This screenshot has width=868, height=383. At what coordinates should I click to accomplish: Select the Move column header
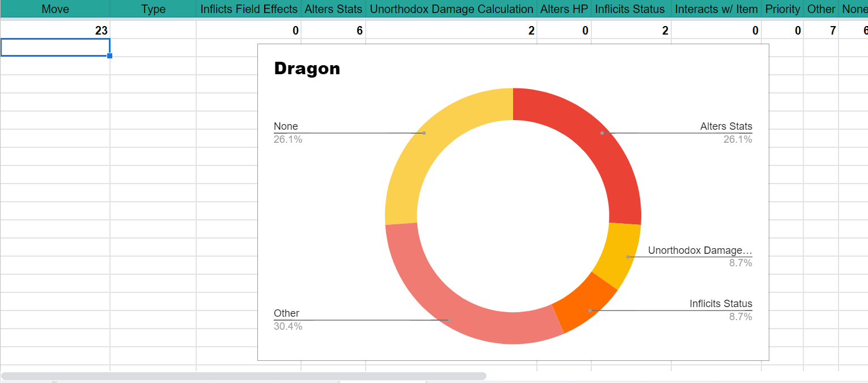point(55,9)
